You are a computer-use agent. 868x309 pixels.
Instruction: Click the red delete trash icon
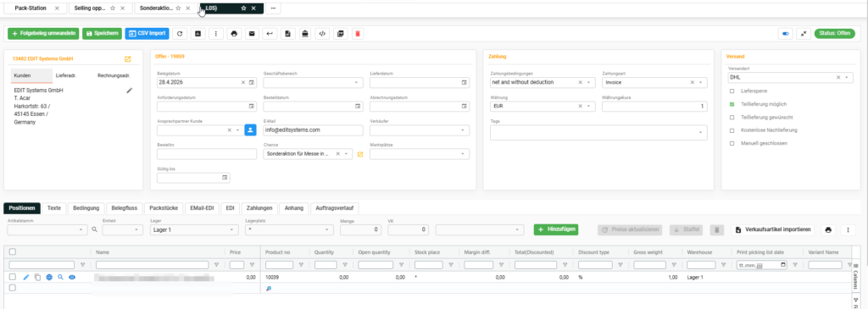pos(358,34)
